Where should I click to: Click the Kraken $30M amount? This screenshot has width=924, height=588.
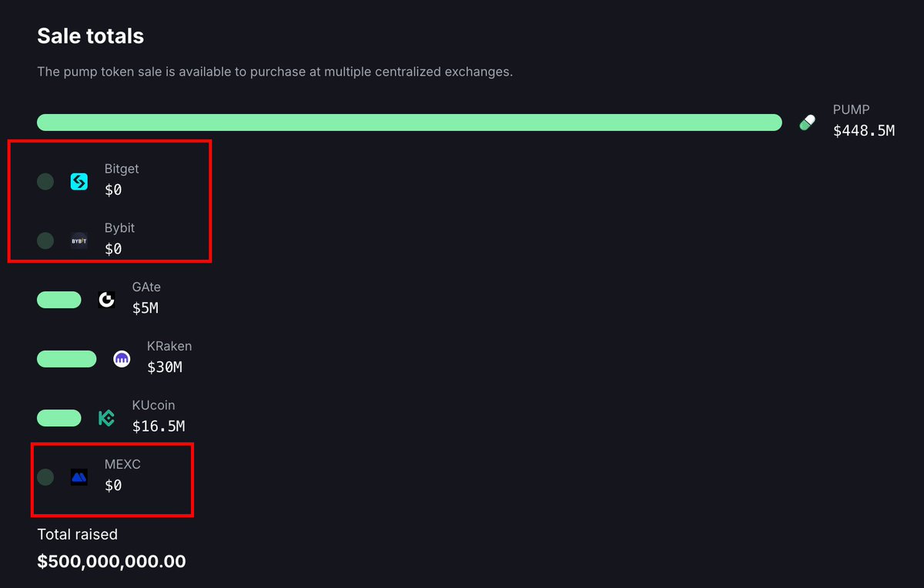[x=165, y=368]
